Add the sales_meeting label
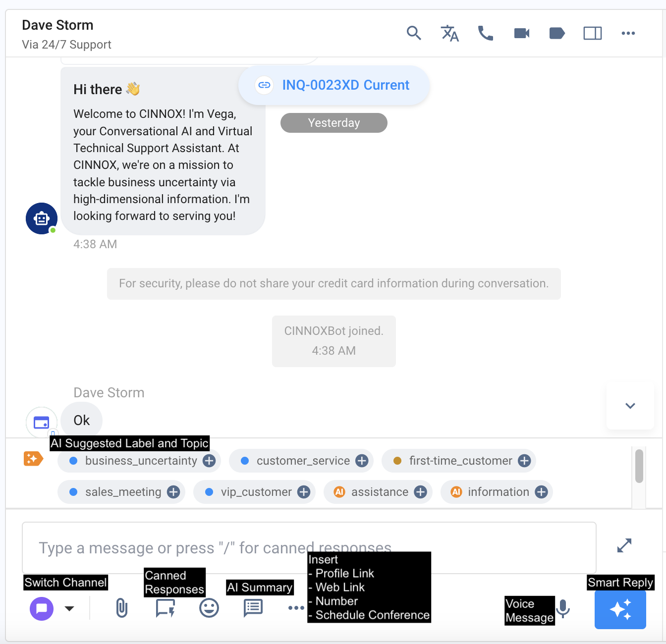The width and height of the screenshot is (666, 644). (x=173, y=492)
